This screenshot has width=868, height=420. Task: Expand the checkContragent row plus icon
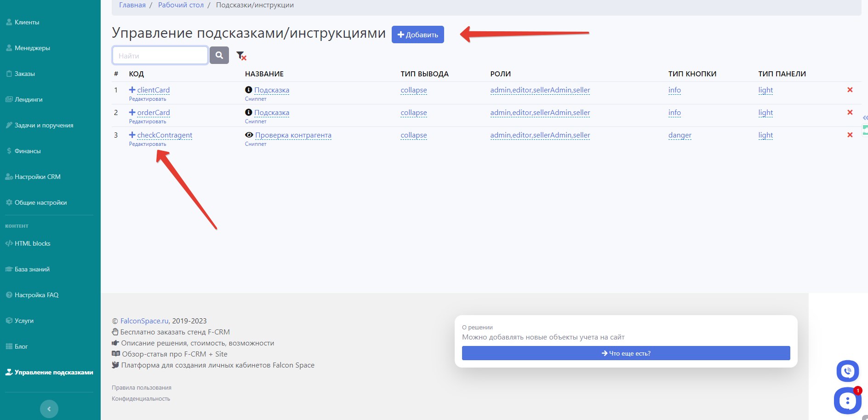coord(132,135)
